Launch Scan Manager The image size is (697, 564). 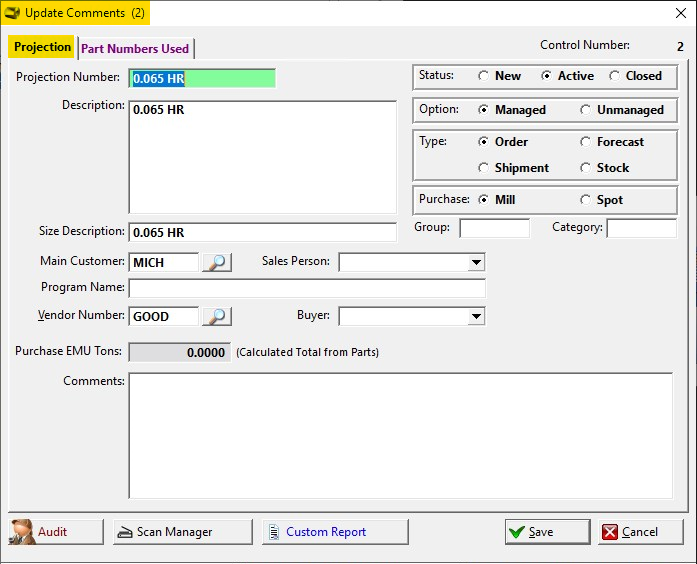[x=183, y=532]
